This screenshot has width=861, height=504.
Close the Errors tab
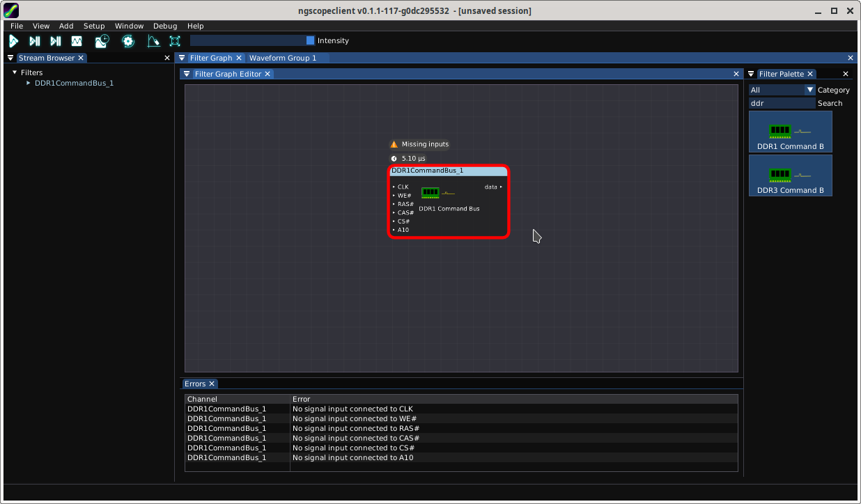tap(212, 384)
